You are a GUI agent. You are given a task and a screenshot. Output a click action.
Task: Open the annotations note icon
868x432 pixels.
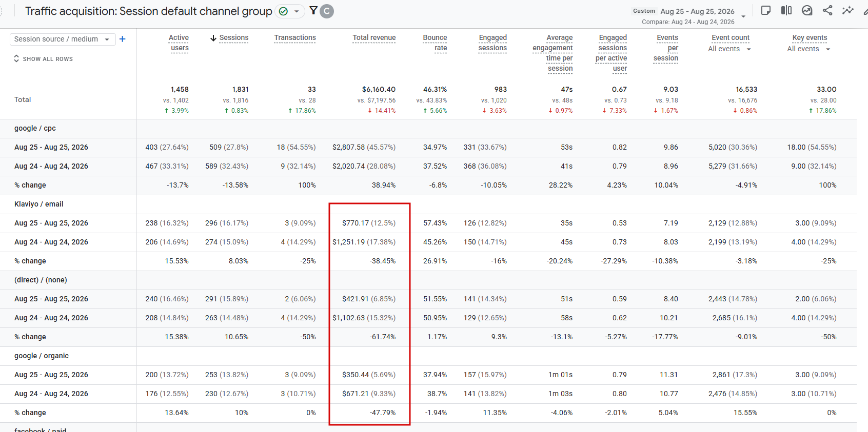click(x=766, y=11)
